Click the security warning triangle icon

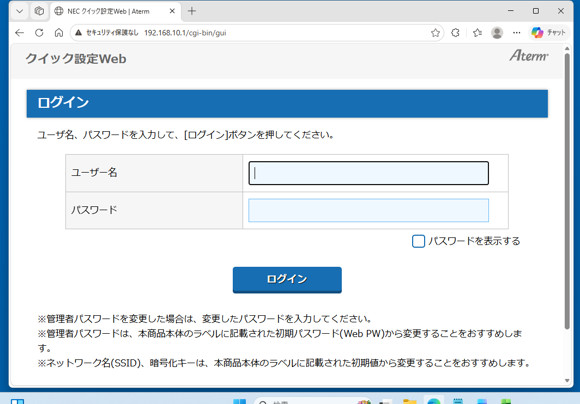[x=78, y=33]
